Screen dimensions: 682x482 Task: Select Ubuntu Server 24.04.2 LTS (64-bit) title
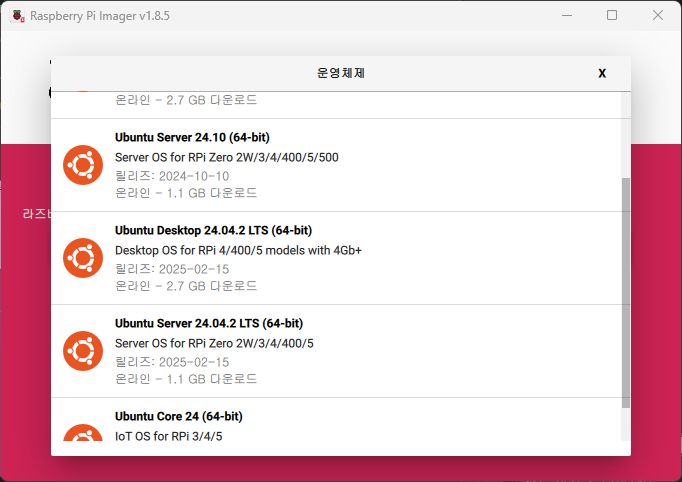(x=209, y=324)
